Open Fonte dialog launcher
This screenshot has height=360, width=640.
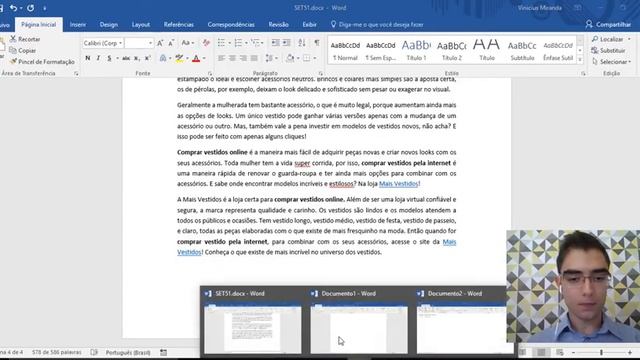[210, 73]
